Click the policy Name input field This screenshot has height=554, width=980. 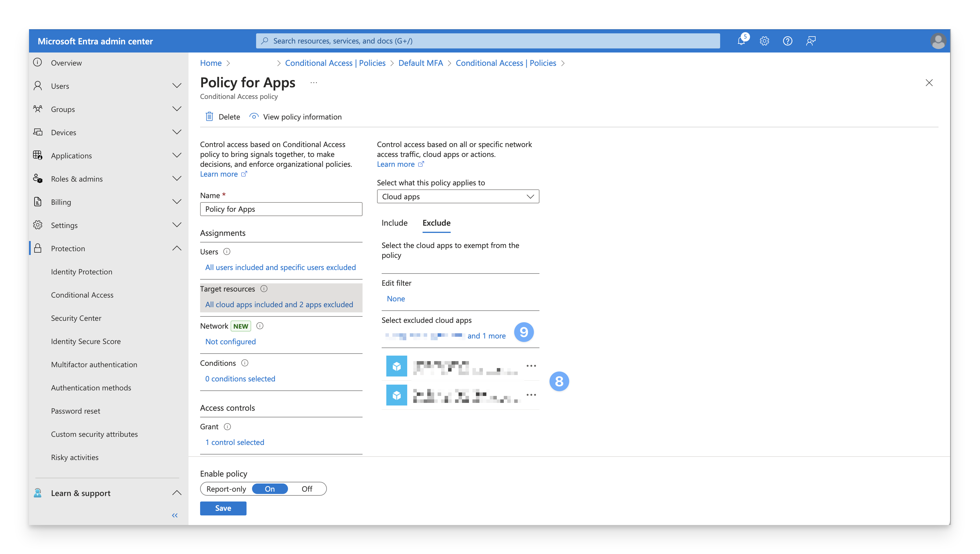tap(281, 209)
